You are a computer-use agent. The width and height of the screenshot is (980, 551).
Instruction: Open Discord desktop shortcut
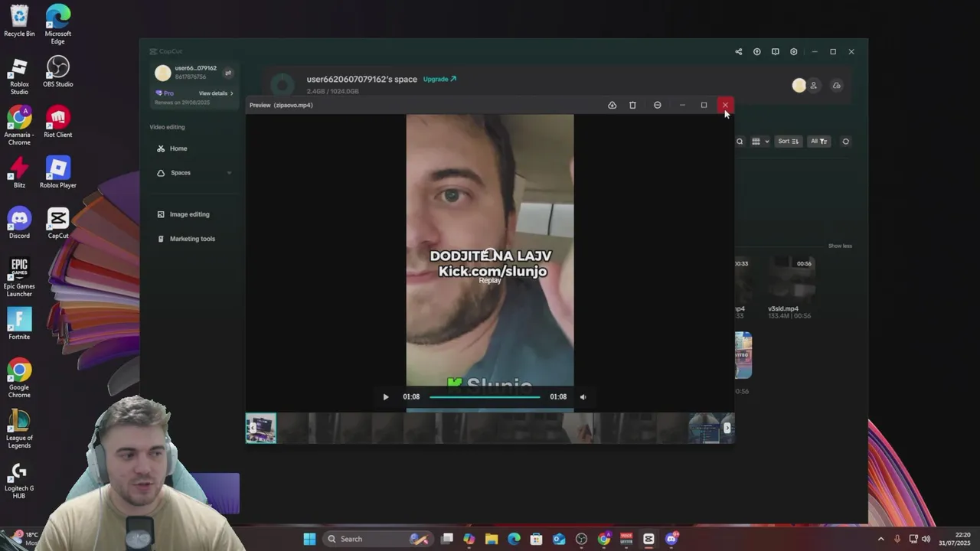(x=19, y=223)
